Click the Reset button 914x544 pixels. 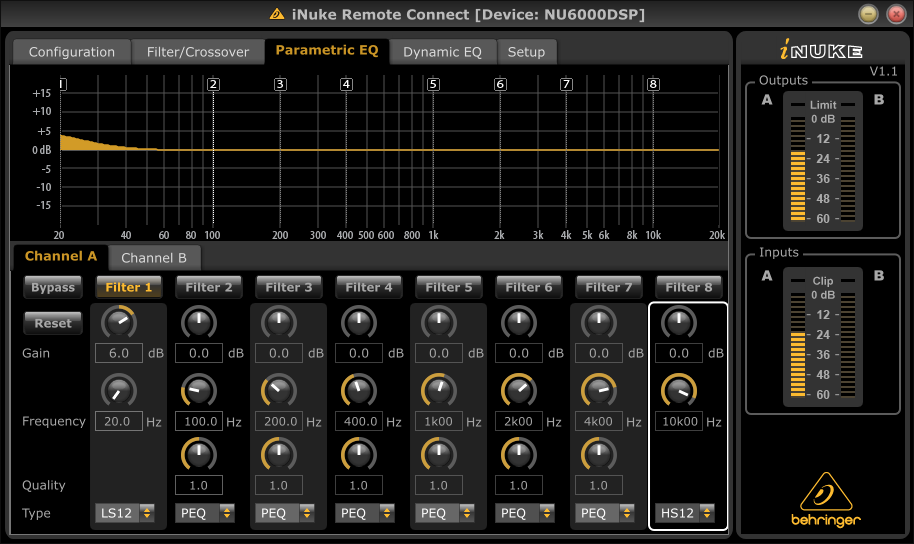53,323
